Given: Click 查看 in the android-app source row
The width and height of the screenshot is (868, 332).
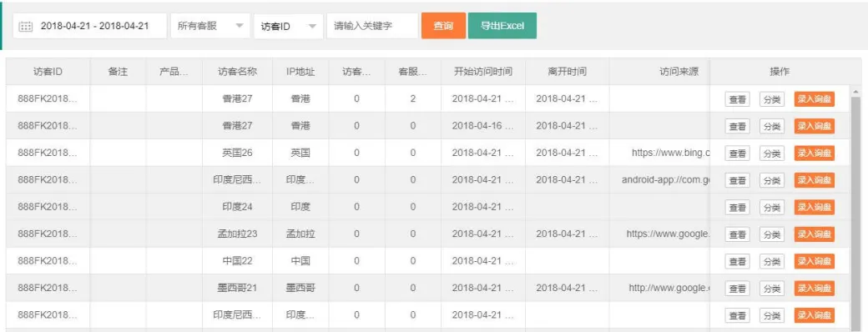Looking at the screenshot, I should click(x=737, y=180).
